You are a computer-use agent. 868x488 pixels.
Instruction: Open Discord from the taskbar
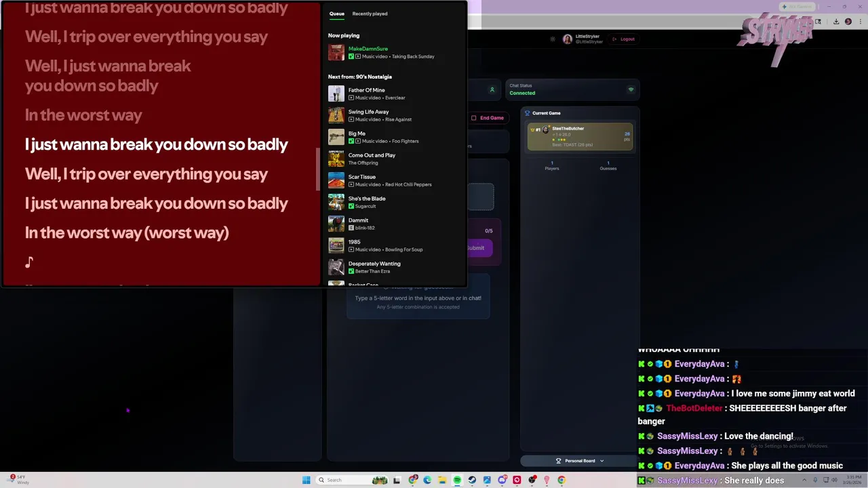(x=502, y=480)
